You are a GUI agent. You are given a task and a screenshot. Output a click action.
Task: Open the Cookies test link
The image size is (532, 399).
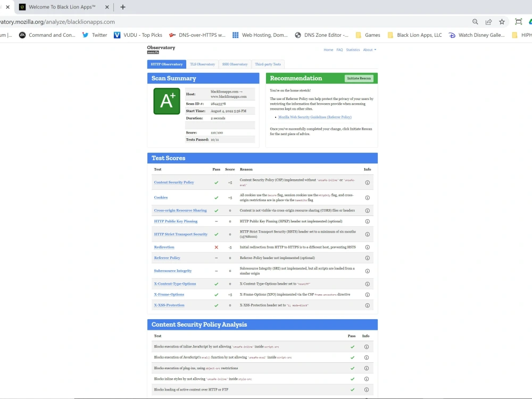(161, 197)
